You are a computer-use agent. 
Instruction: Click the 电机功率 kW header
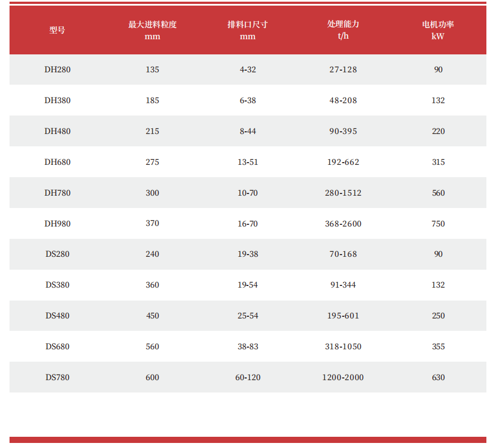pyautogui.click(x=438, y=30)
